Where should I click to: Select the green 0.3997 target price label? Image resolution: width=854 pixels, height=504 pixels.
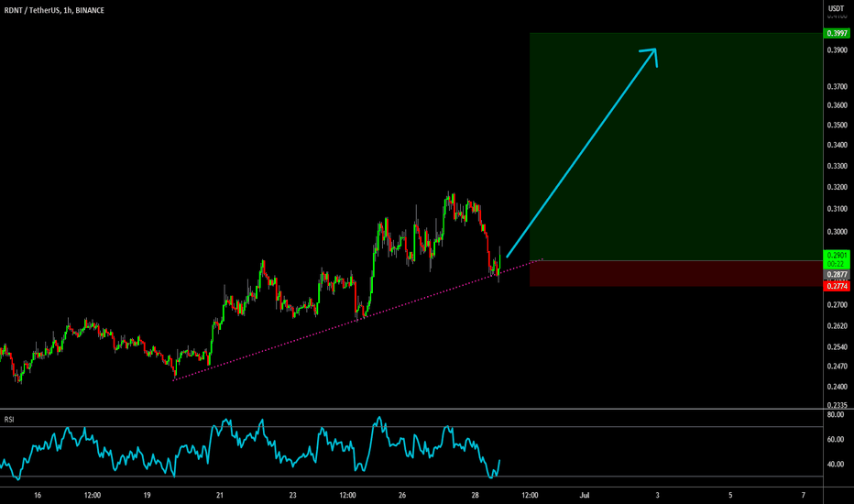click(x=837, y=33)
